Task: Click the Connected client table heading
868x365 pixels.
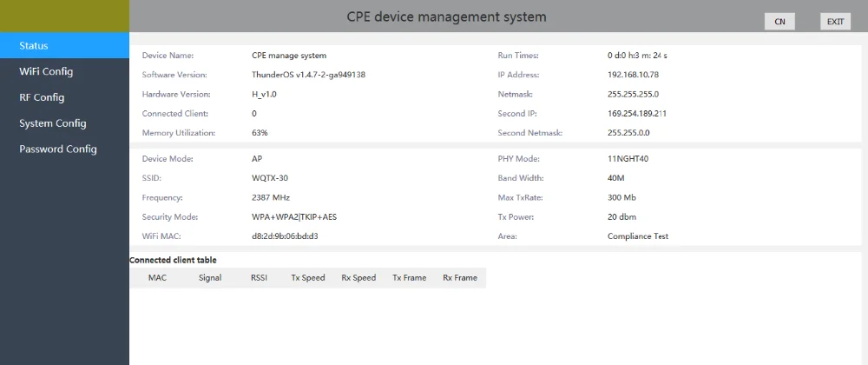Action: coord(173,260)
